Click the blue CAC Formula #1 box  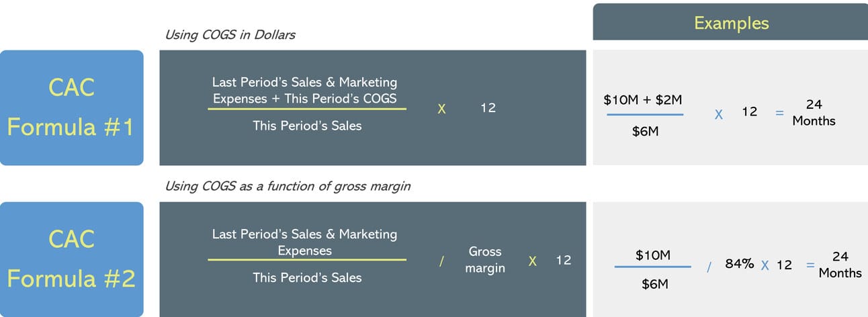(72, 107)
